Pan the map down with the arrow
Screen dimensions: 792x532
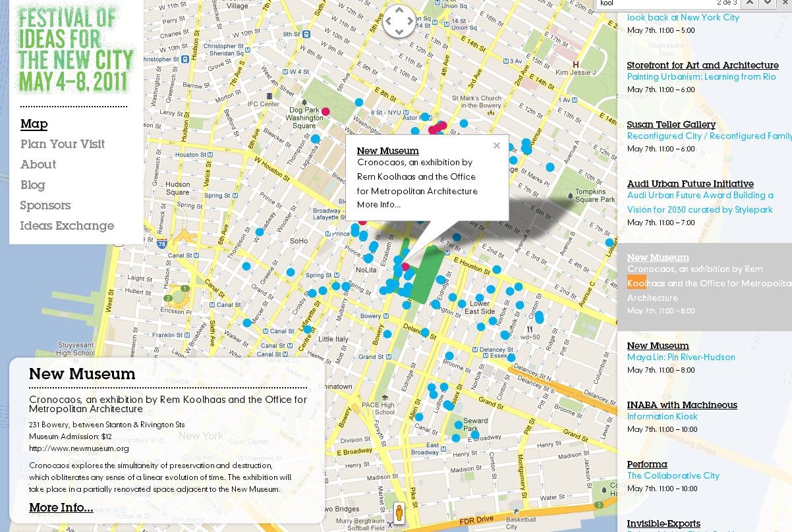click(x=399, y=32)
